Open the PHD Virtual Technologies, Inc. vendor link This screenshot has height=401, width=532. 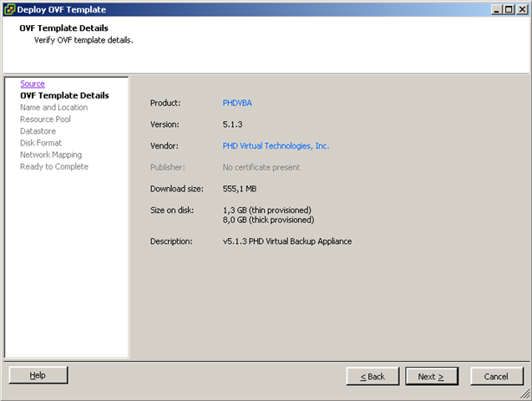click(276, 146)
